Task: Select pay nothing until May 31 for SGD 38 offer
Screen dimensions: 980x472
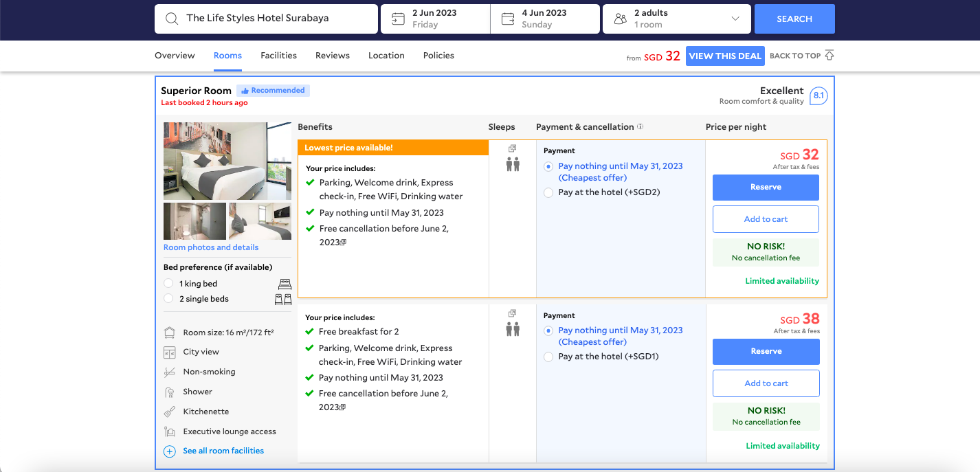Action: click(x=548, y=330)
